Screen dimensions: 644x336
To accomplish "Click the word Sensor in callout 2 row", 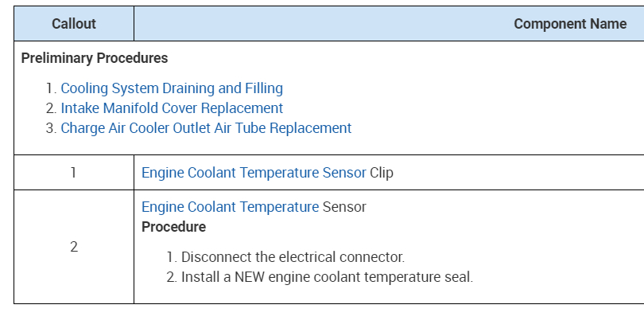I will click(344, 207).
